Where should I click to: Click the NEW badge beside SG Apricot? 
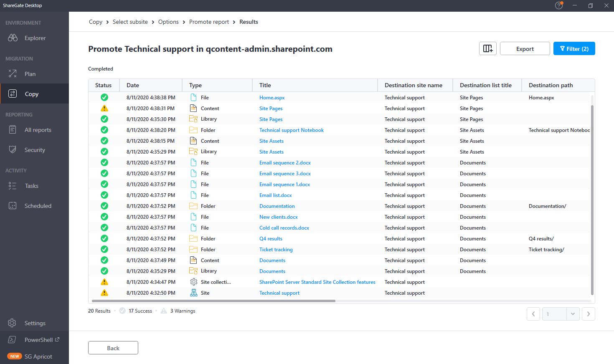click(15, 356)
